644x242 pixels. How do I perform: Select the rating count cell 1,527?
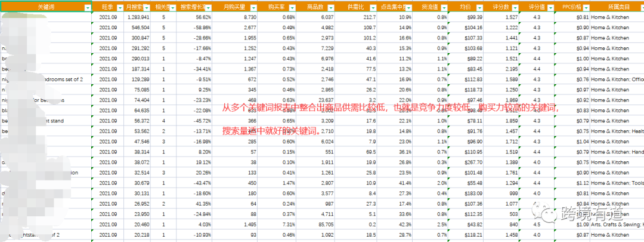(x=501, y=17)
